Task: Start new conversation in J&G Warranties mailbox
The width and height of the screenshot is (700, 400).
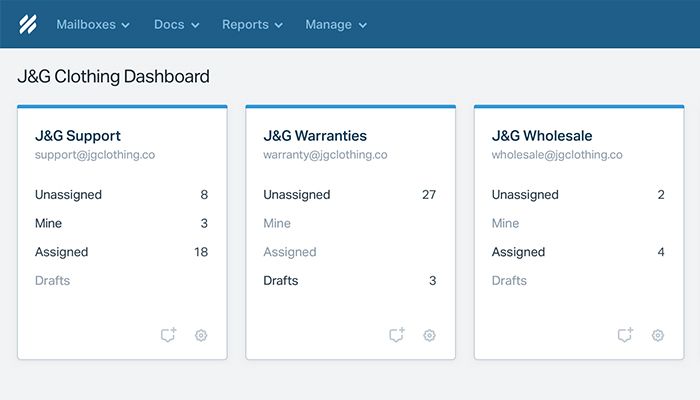Action: point(397,336)
